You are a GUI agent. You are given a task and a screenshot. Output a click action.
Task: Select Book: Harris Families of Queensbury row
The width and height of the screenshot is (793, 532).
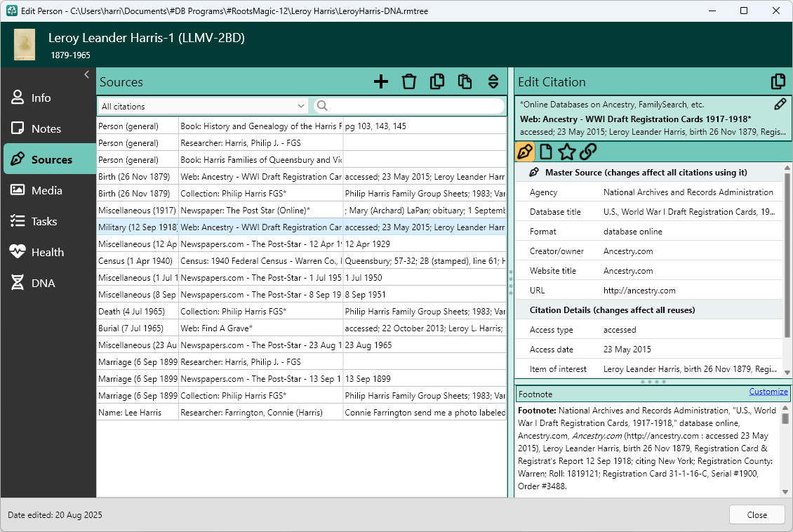(302, 160)
